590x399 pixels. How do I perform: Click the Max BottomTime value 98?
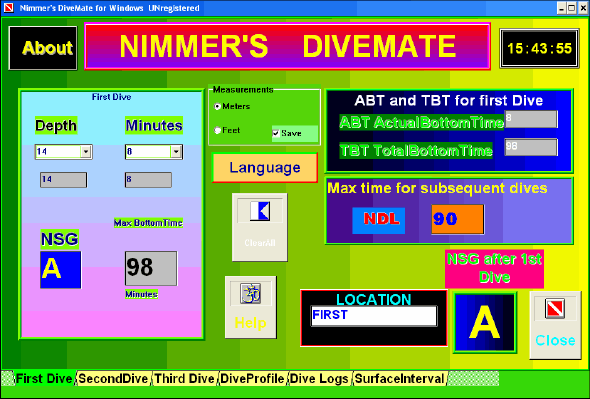click(151, 268)
